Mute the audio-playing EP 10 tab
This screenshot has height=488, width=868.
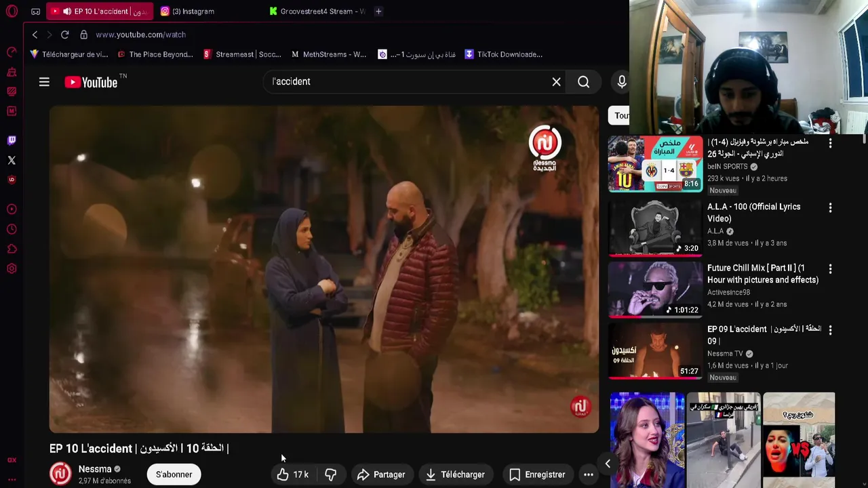pyautogui.click(x=66, y=12)
